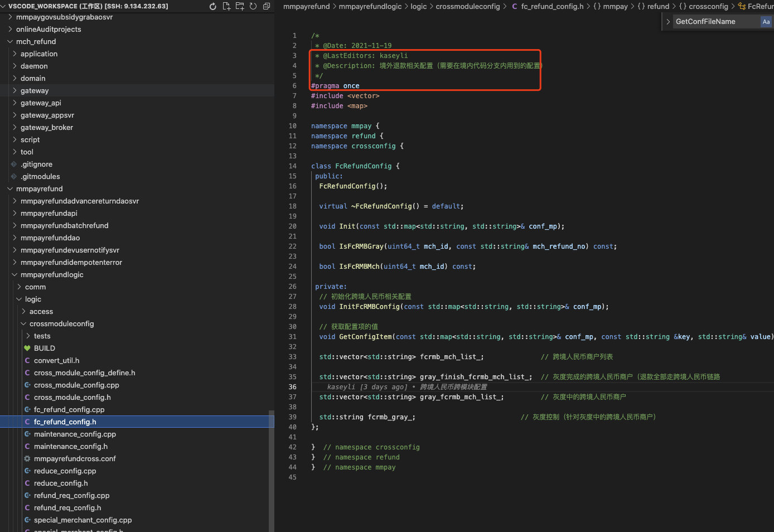Expand the replace field in find widget

click(667, 22)
